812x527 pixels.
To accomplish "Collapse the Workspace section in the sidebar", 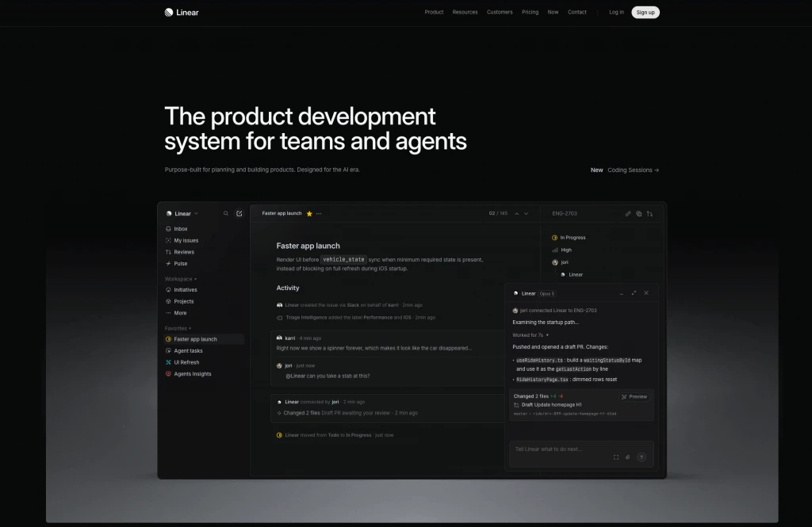I will [181, 279].
